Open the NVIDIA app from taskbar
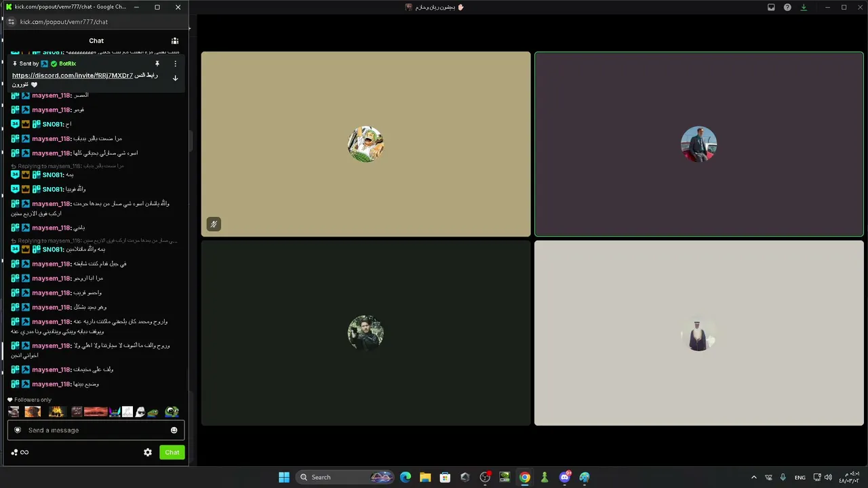Screen dimensions: 868x488 click(505, 477)
